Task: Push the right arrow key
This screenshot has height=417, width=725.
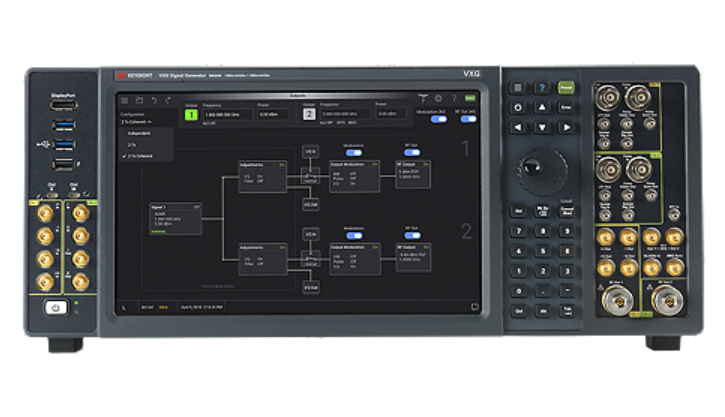Action: (x=566, y=127)
